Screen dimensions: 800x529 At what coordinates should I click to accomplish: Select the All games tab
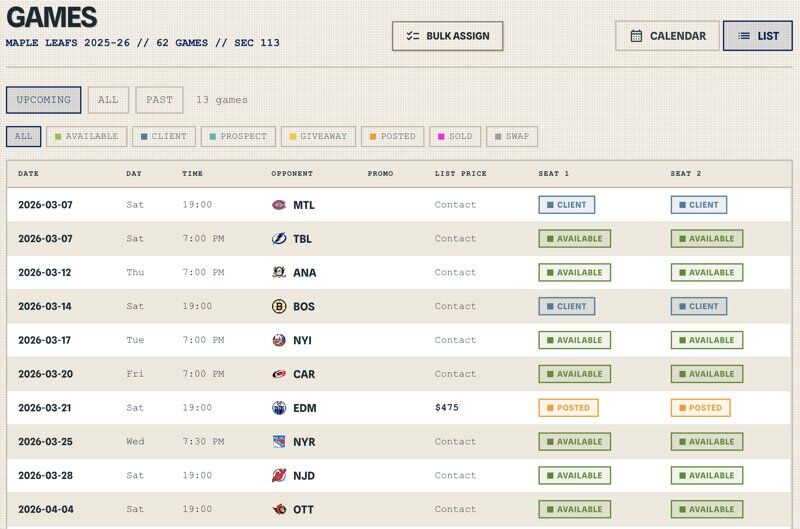point(108,100)
